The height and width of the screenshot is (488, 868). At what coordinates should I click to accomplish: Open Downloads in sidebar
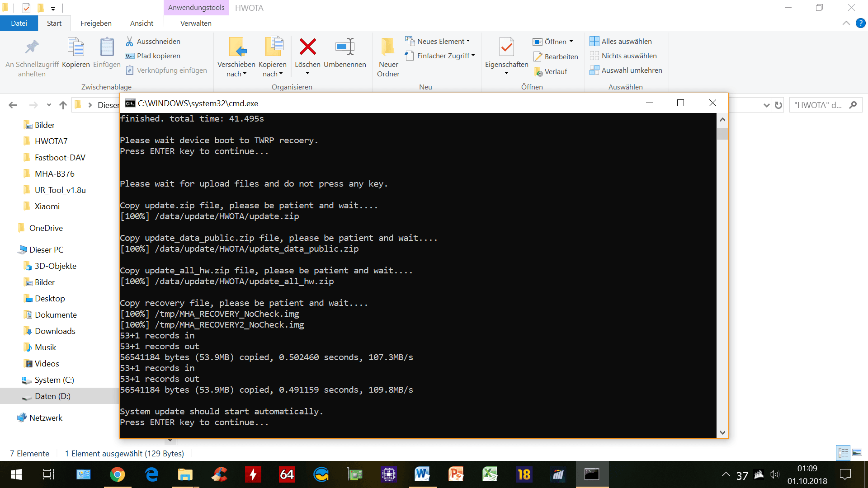[55, 331]
